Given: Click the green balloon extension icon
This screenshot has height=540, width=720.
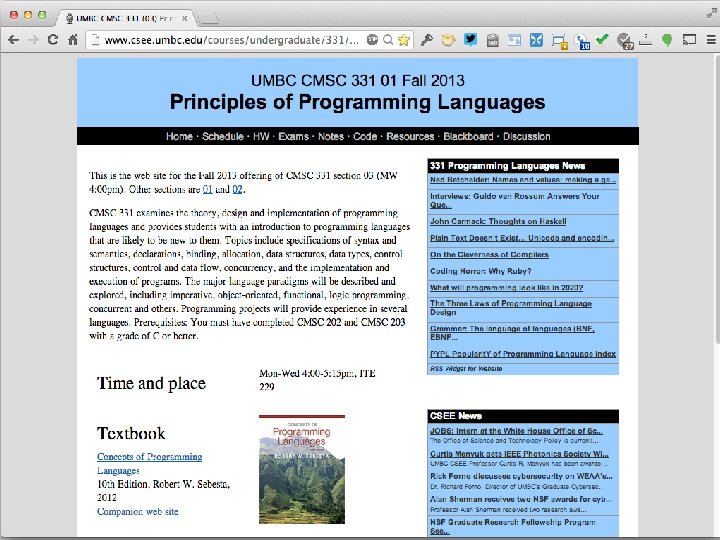Looking at the screenshot, I should point(667,40).
